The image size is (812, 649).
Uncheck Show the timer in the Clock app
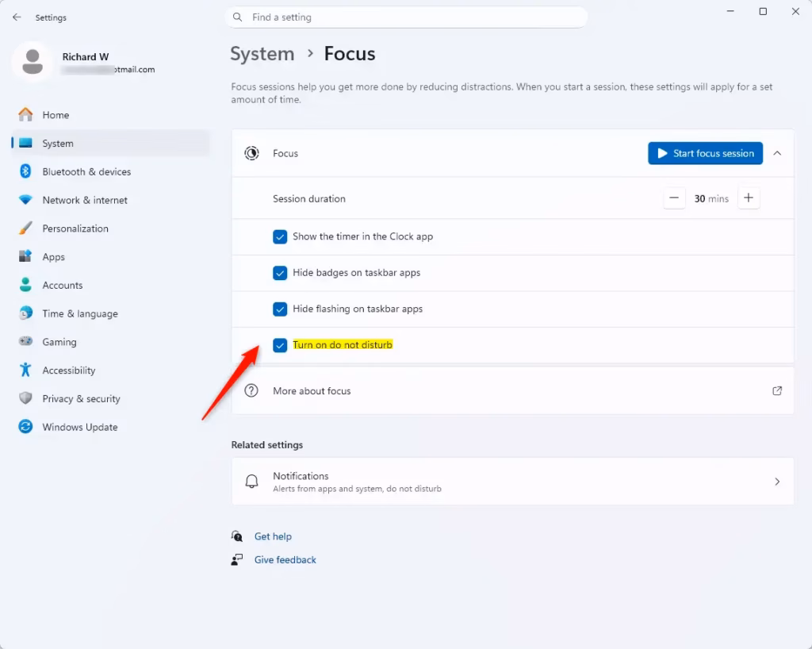pyautogui.click(x=280, y=236)
